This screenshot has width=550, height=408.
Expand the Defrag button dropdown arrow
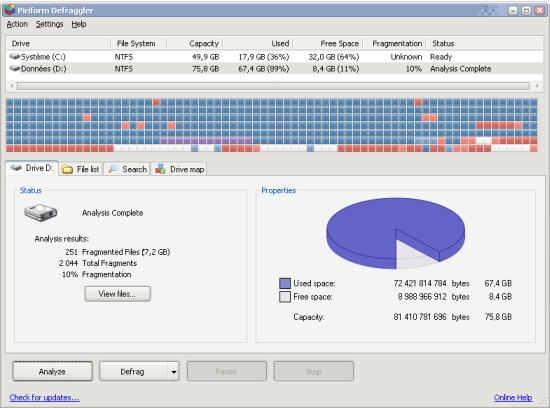click(174, 372)
